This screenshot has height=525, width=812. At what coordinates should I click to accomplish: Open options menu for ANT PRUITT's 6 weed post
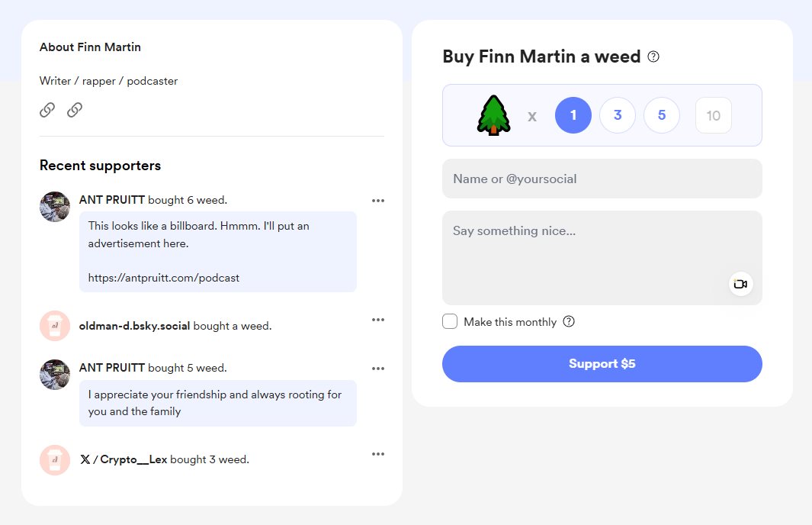tap(378, 201)
